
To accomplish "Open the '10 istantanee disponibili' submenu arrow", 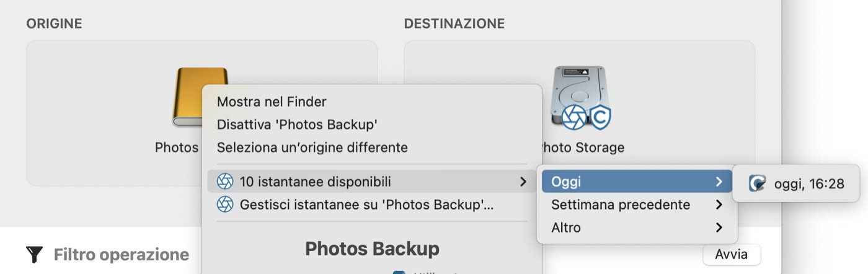I will tap(523, 182).
